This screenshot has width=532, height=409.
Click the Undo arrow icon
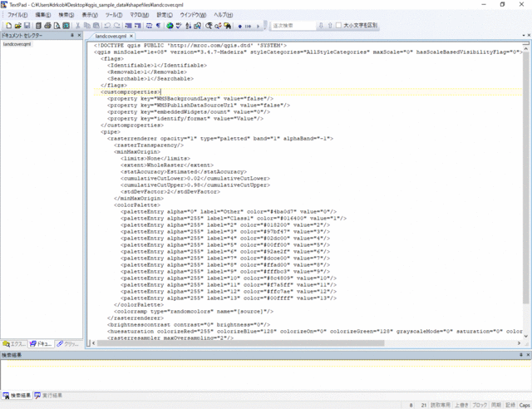coord(107,26)
